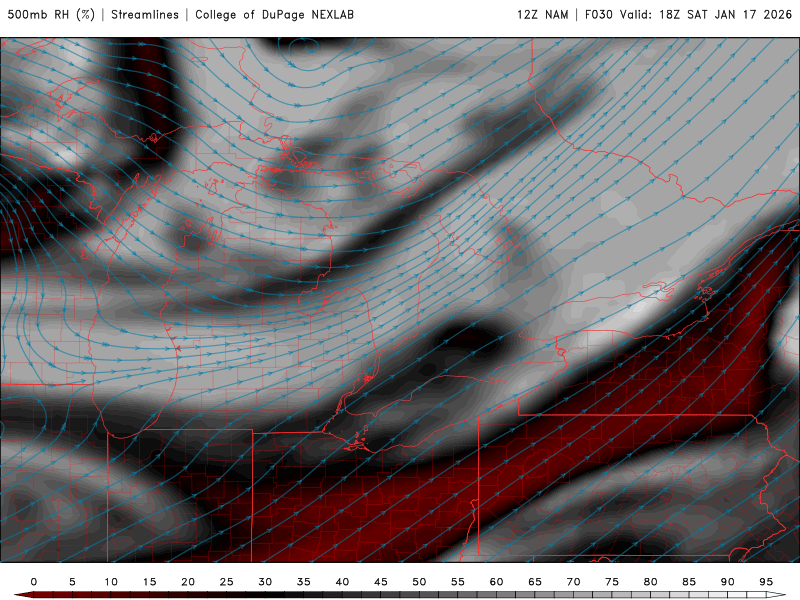Click the 80 label on the color scale

pyautogui.click(x=651, y=582)
